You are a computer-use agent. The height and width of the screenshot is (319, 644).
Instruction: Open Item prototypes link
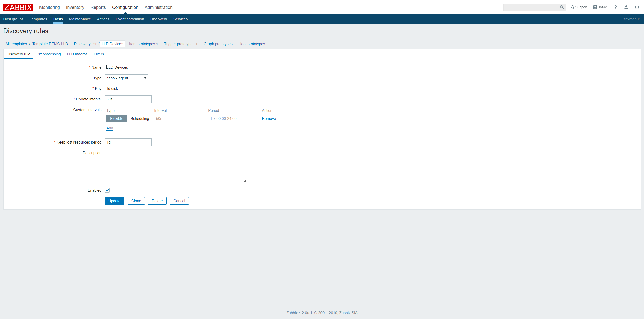tap(142, 44)
